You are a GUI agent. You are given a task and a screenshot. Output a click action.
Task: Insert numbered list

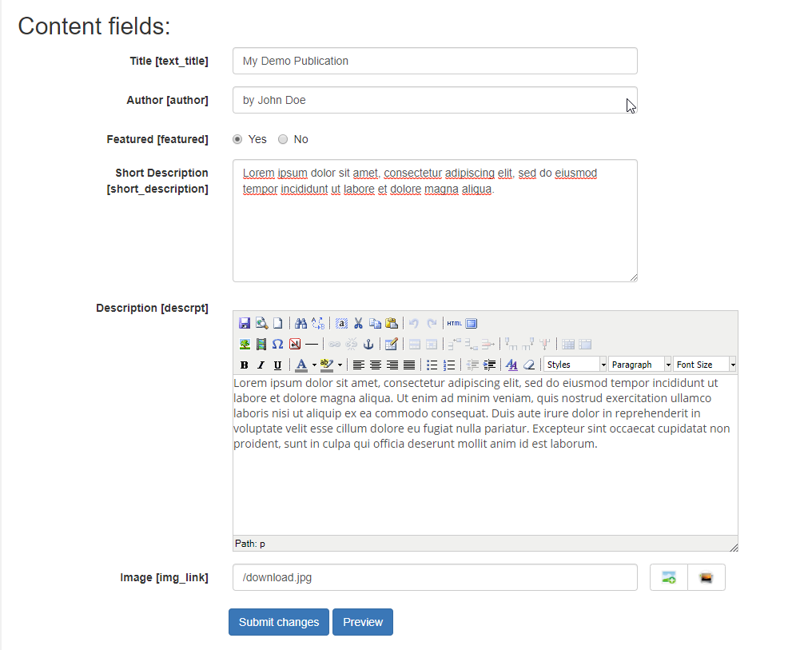click(x=449, y=365)
